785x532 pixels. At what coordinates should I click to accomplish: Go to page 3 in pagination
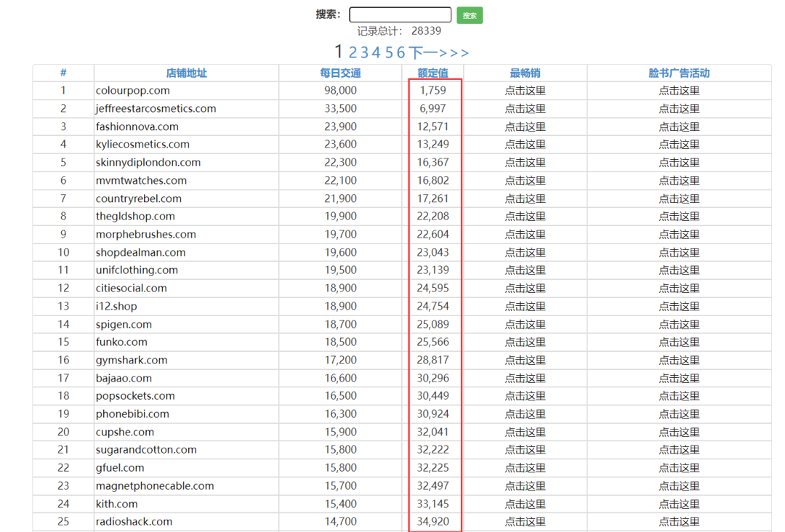(364, 52)
